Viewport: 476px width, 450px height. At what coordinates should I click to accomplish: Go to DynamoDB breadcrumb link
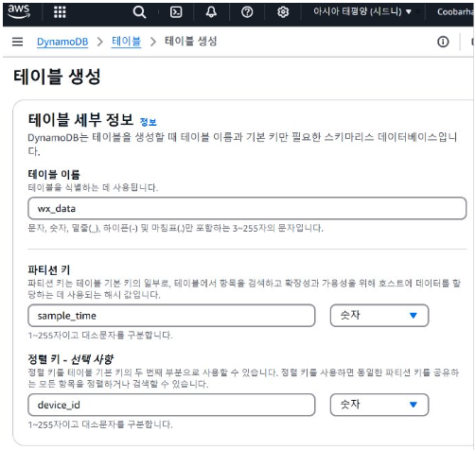(62, 42)
